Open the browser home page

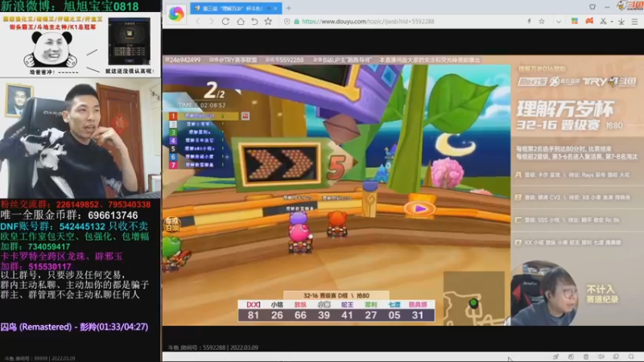coord(240,22)
